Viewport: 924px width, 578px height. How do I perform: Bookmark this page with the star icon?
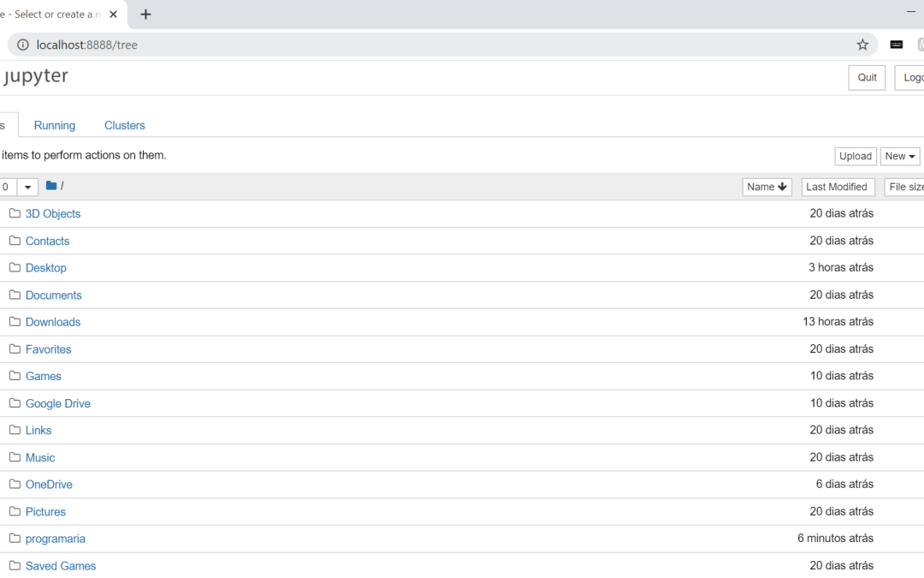click(862, 45)
